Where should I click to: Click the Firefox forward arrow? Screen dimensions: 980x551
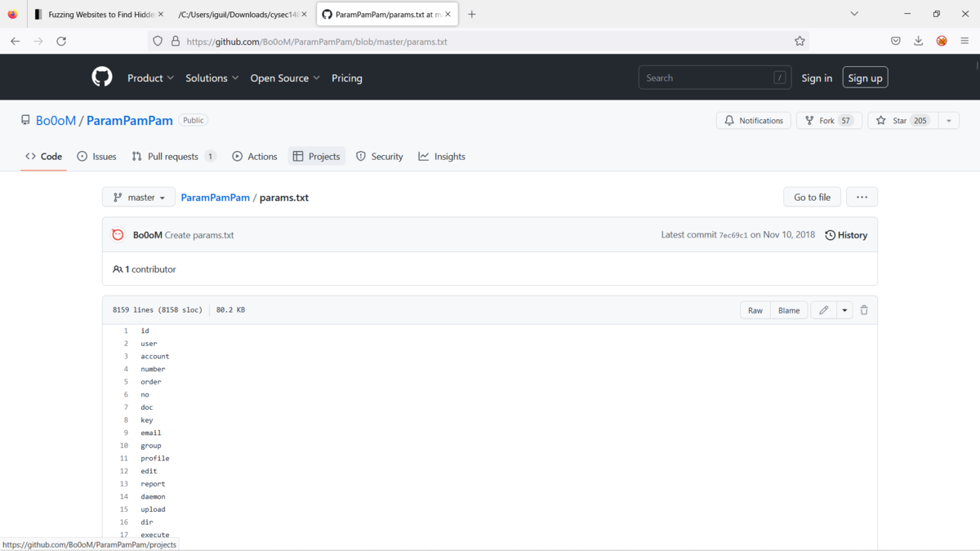38,41
